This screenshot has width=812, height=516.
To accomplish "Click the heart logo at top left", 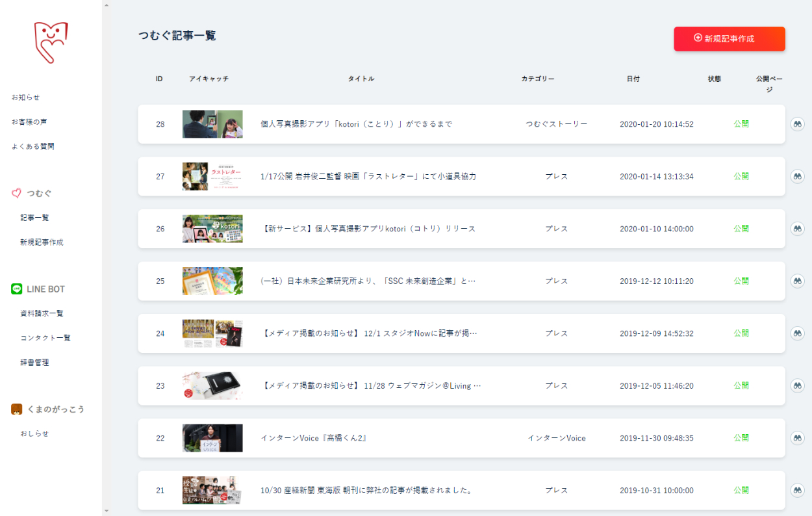I will click(51, 42).
